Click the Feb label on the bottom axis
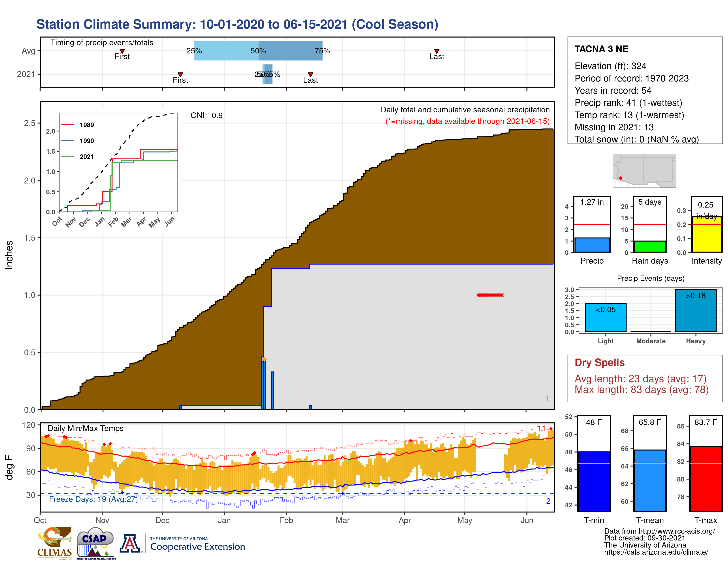Screen dimensions: 728x563 (x=286, y=520)
